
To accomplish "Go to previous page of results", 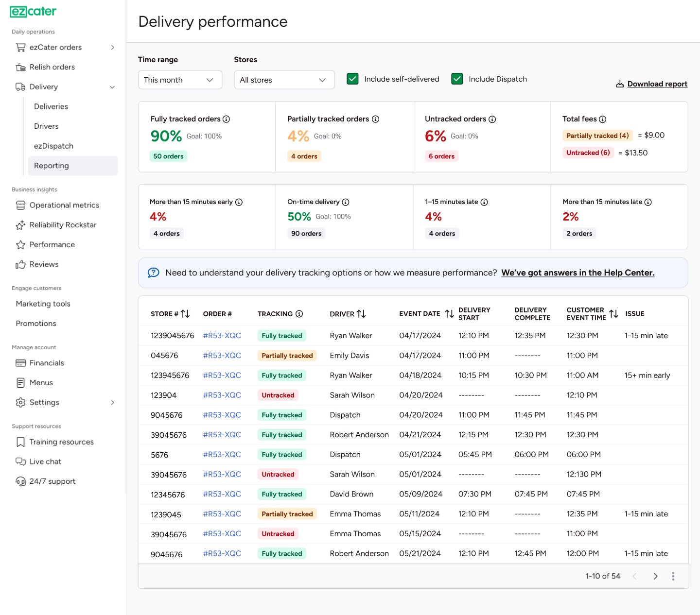I will (634, 576).
